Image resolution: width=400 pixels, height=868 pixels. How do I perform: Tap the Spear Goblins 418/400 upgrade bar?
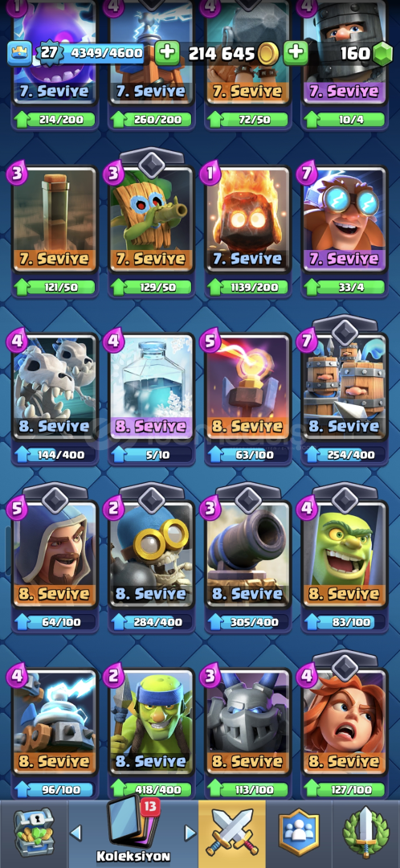(x=151, y=788)
